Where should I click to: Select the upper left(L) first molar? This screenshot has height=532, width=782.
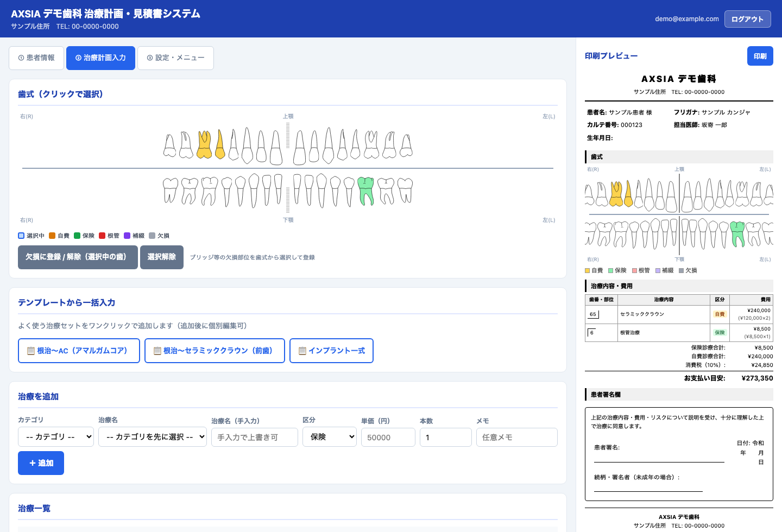point(371,145)
